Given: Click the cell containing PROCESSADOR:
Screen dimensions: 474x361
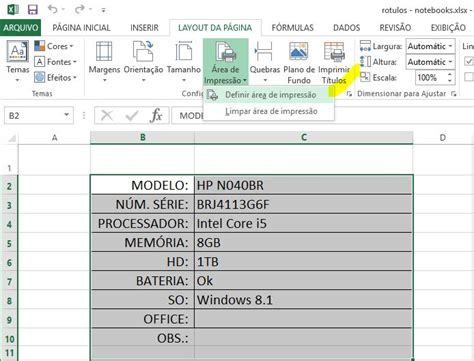Looking at the screenshot, I should 143,223.
